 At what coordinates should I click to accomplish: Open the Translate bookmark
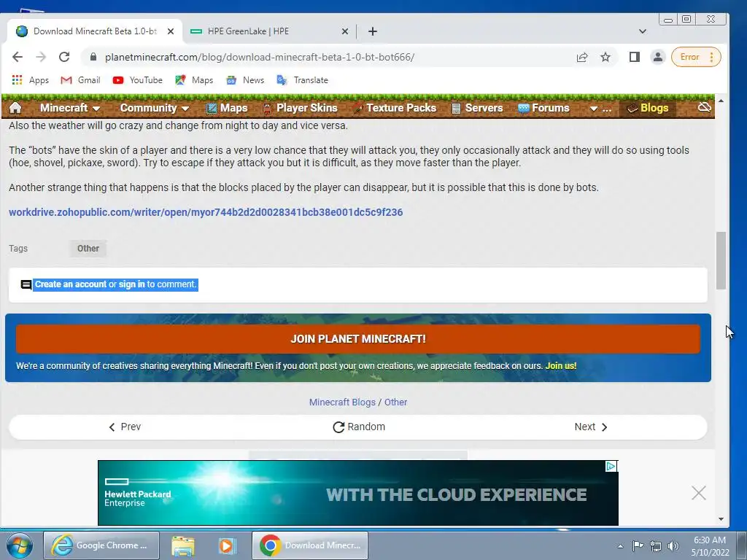[303, 80]
